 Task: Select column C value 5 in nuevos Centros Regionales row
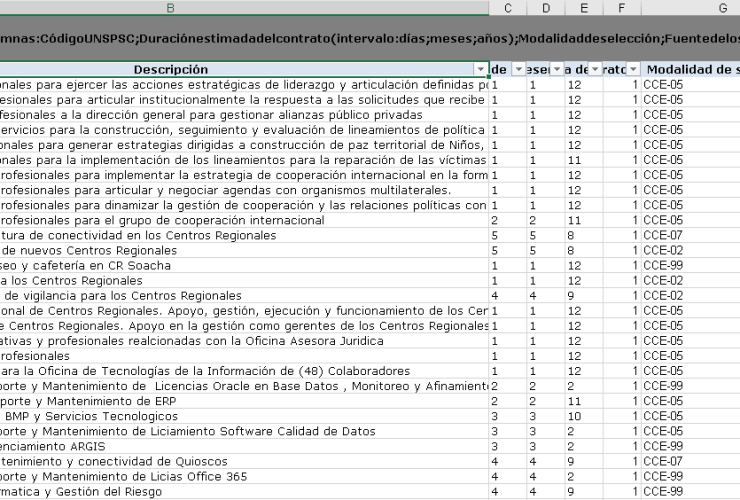click(508, 250)
